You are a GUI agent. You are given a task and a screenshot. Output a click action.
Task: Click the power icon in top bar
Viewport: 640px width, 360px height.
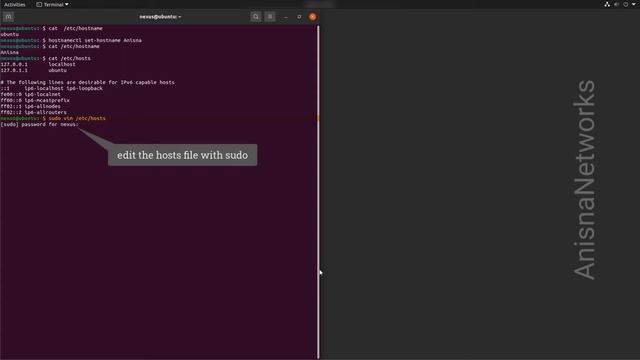click(626, 4)
